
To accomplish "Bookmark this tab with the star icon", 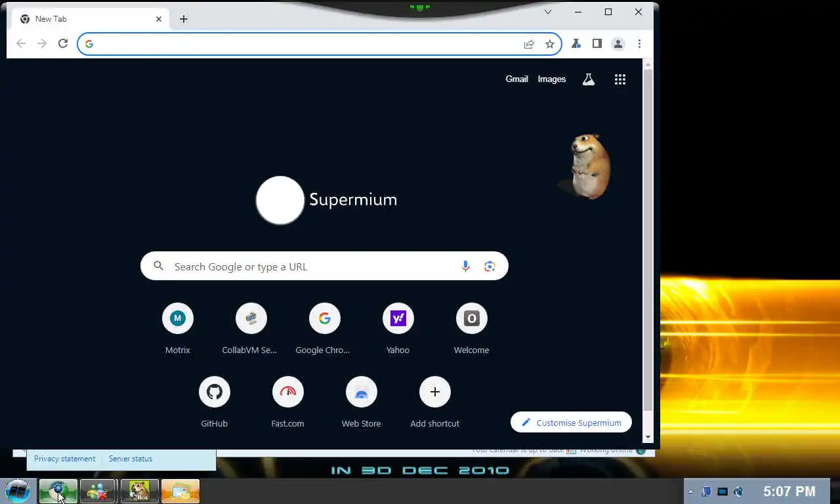I will click(550, 44).
